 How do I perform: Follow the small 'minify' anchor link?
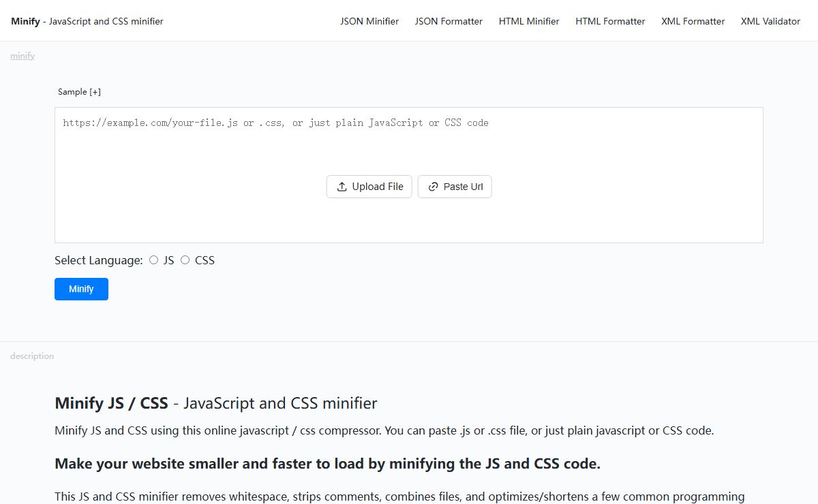(22, 56)
